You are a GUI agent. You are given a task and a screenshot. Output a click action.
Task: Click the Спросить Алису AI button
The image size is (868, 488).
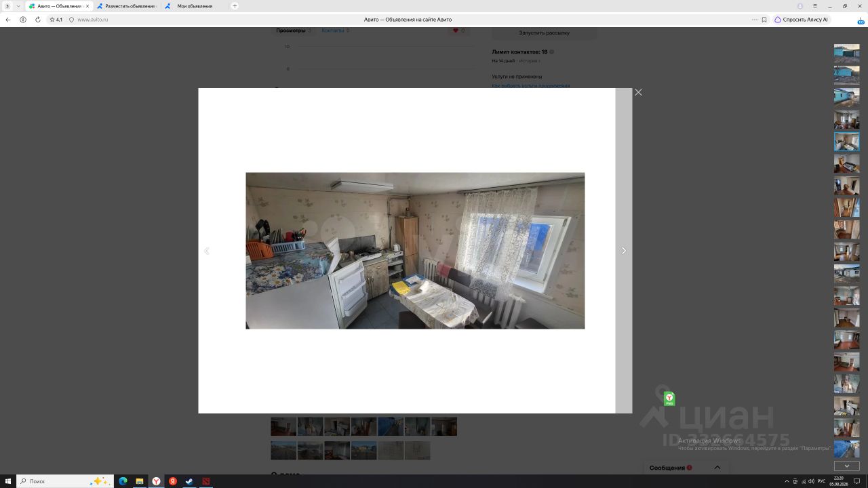pos(802,20)
